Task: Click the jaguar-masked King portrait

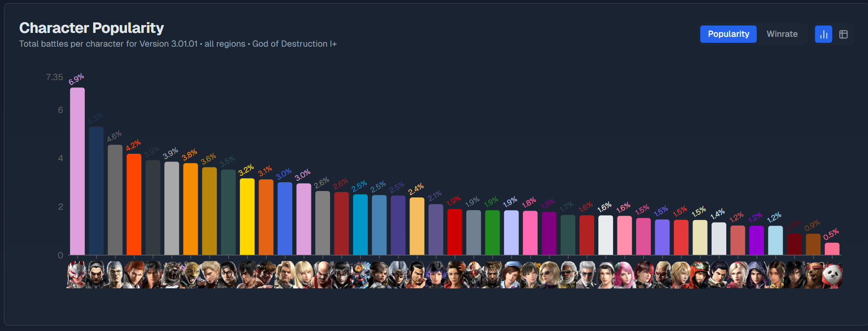Action: pos(191,275)
